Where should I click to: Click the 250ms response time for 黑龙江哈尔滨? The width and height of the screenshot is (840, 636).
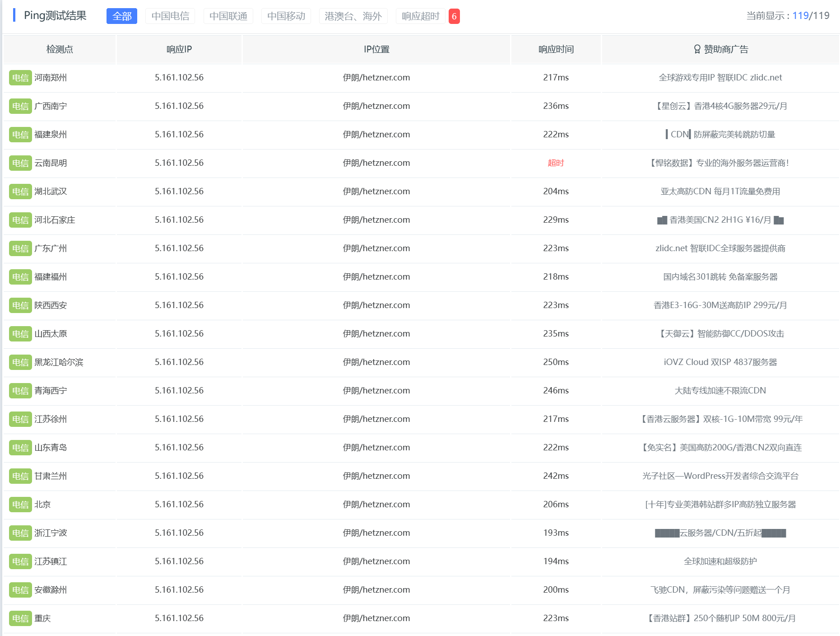point(556,362)
